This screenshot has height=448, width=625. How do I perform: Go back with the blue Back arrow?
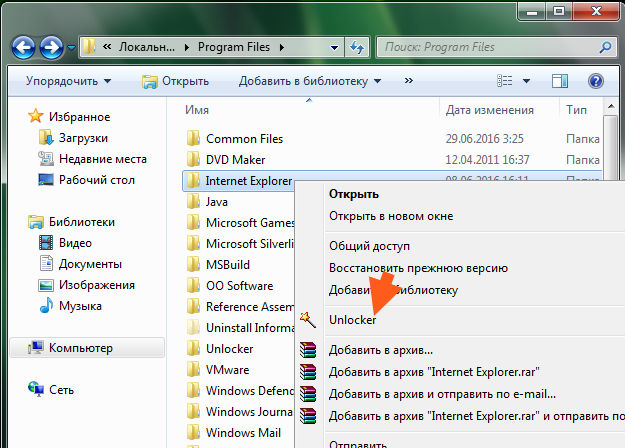click(x=23, y=48)
